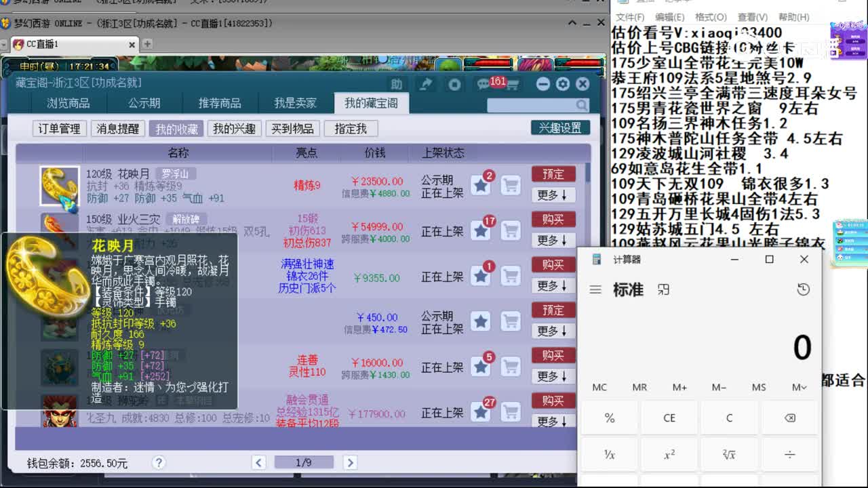Open 订单管理 sub-tab
The image size is (868, 488).
point(59,129)
